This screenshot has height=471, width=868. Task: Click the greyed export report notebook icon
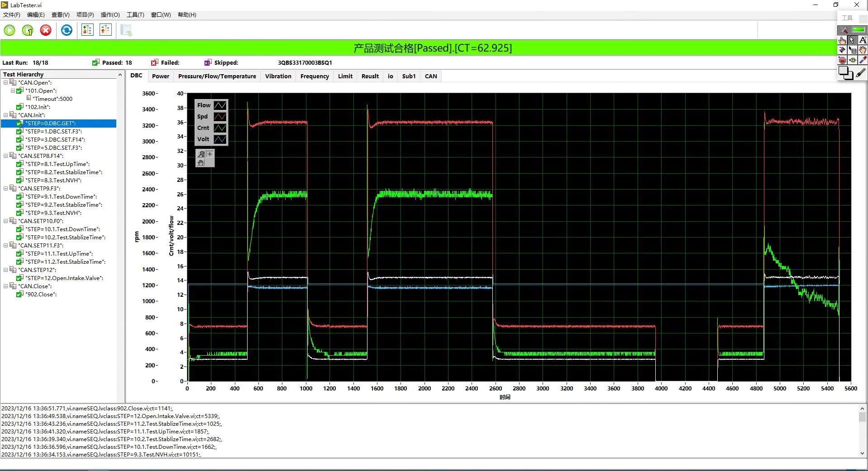pos(126,30)
